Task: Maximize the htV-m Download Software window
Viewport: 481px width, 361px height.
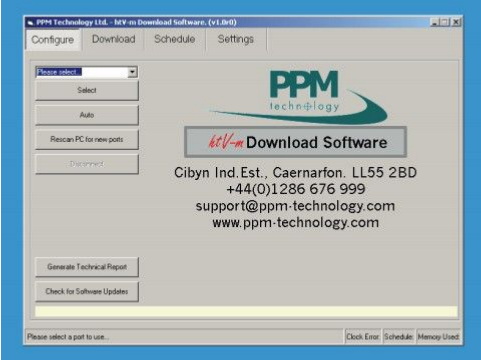Action: [x=445, y=22]
